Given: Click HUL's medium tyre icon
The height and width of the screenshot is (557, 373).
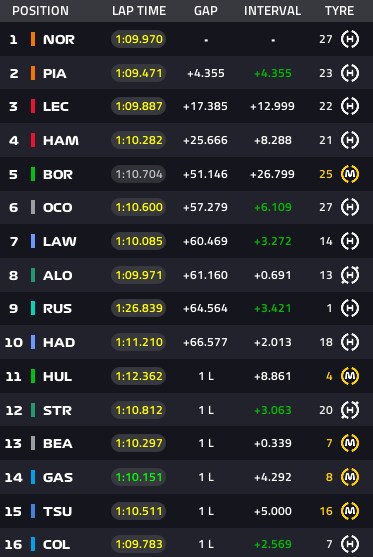Looking at the screenshot, I should [x=350, y=376].
